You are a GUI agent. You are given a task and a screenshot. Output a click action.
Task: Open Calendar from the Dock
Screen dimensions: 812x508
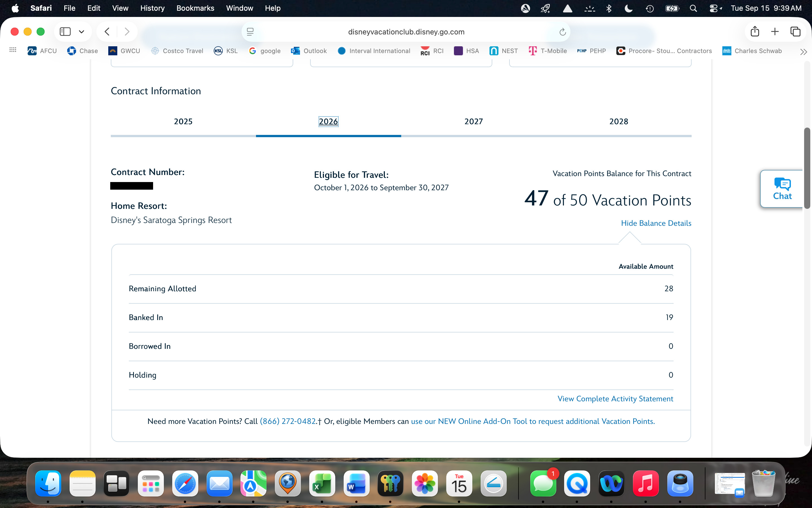pyautogui.click(x=459, y=483)
